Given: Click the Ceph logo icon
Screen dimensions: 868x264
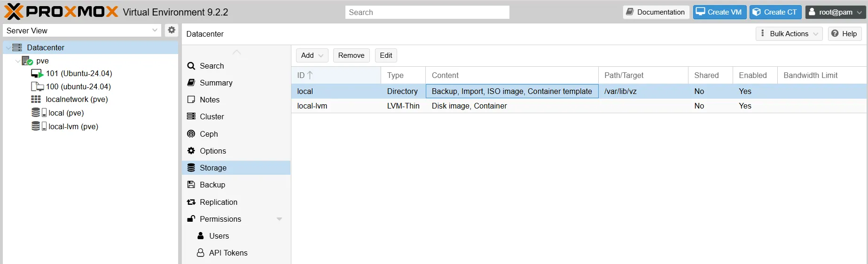Looking at the screenshot, I should pos(191,134).
